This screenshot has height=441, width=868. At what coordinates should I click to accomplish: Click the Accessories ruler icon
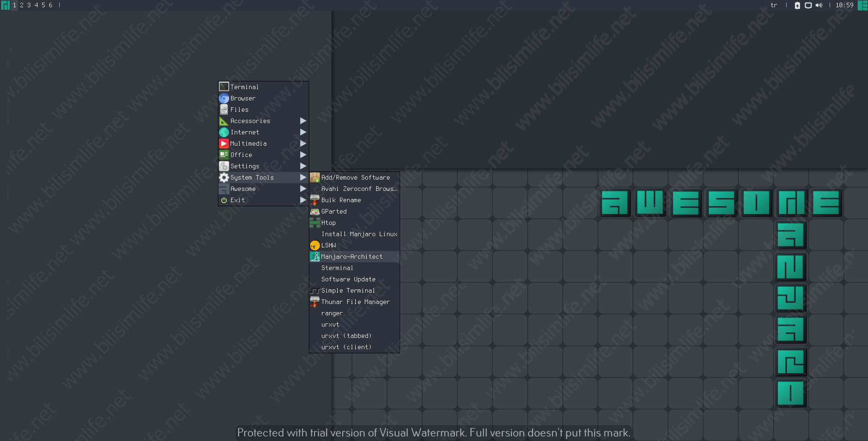click(224, 121)
